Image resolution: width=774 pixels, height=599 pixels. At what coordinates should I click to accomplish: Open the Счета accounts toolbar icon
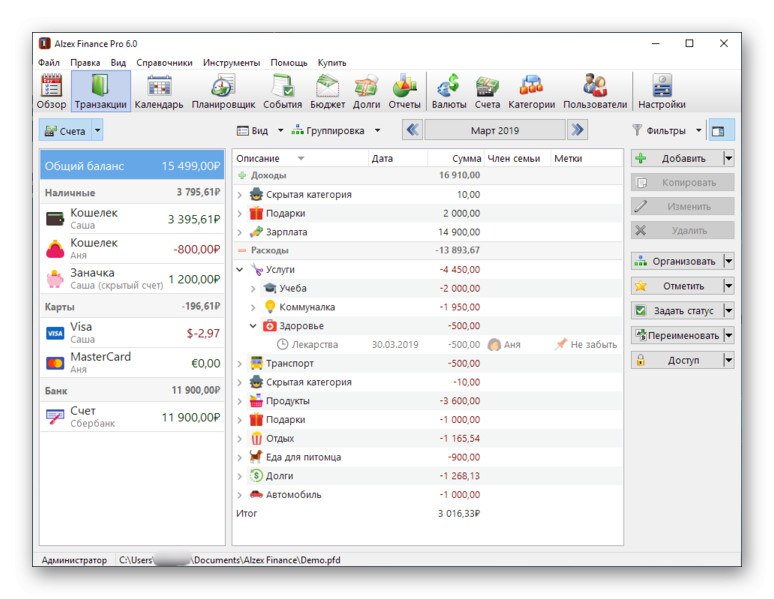(x=487, y=91)
